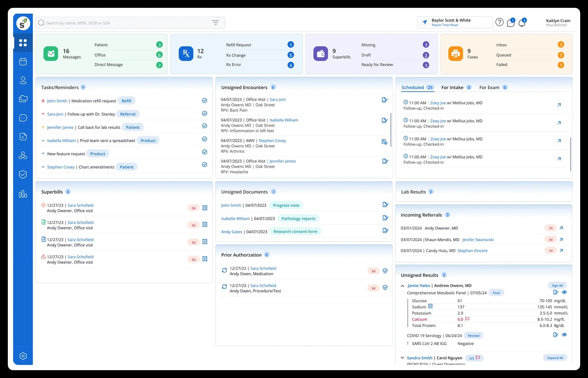Open settings gear in sidebar

[23, 356]
